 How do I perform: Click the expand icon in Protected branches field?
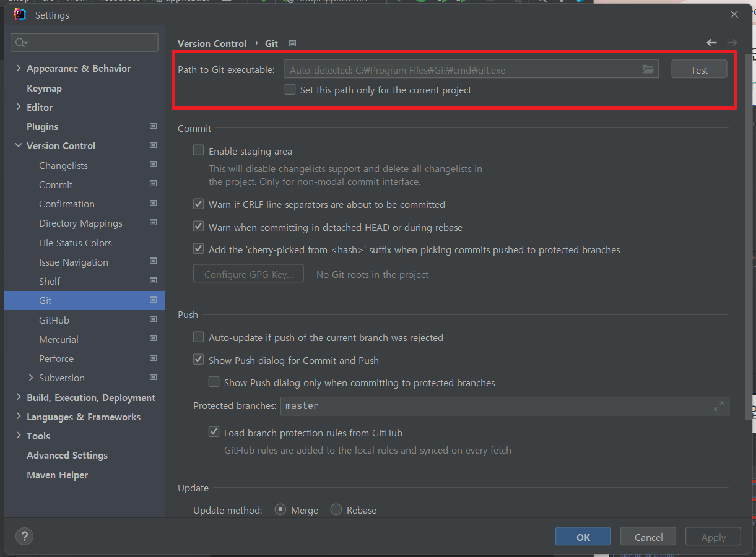coord(718,406)
